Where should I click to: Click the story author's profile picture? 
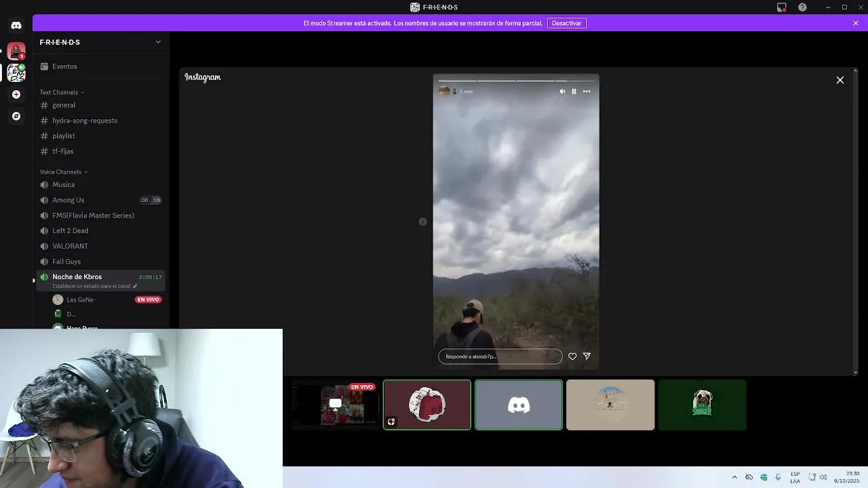pos(444,91)
